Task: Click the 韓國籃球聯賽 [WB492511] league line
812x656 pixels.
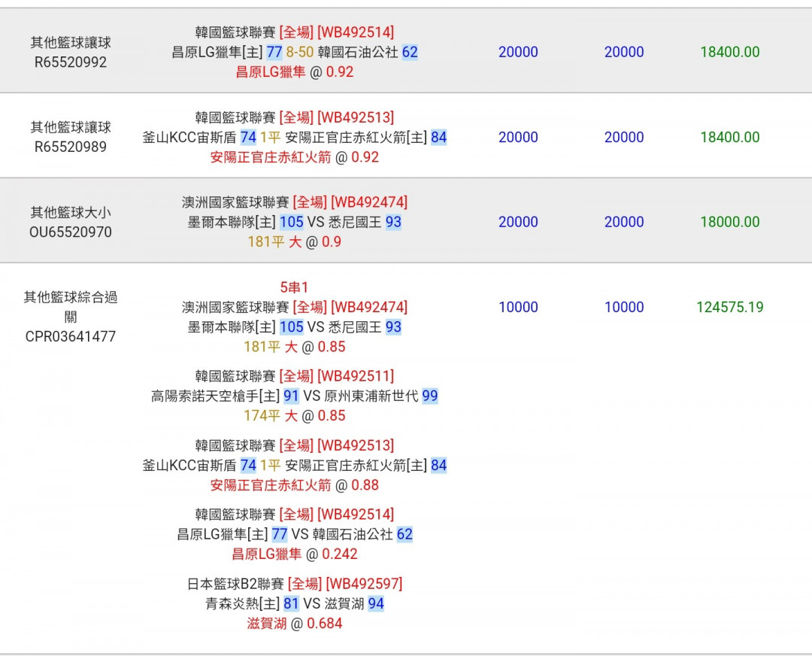Action: [x=294, y=377]
